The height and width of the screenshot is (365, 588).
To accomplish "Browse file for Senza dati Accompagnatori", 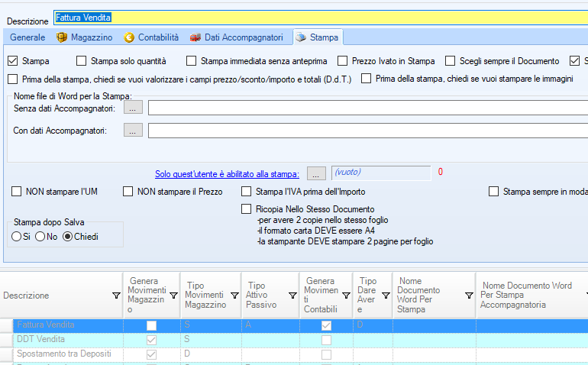I will [134, 108].
